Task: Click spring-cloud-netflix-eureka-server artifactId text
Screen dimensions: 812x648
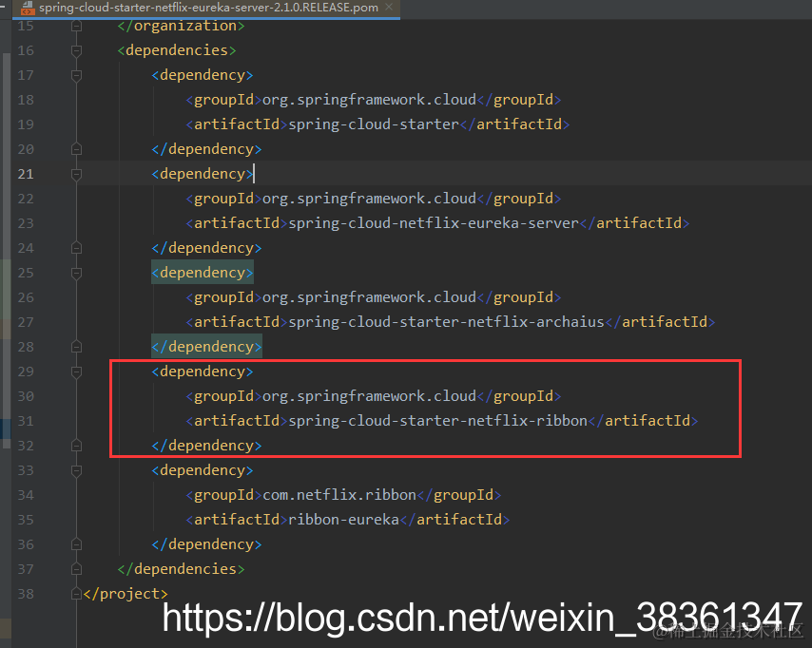Action: tap(434, 223)
